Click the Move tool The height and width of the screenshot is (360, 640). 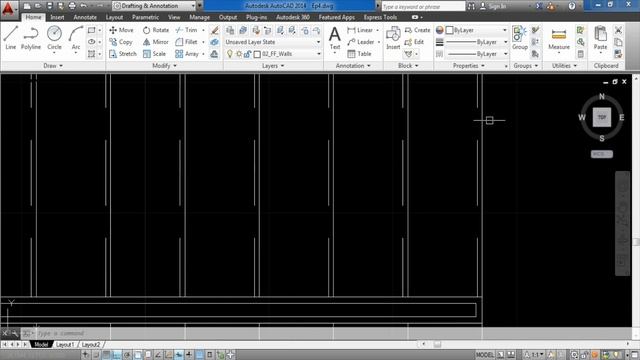point(121,30)
